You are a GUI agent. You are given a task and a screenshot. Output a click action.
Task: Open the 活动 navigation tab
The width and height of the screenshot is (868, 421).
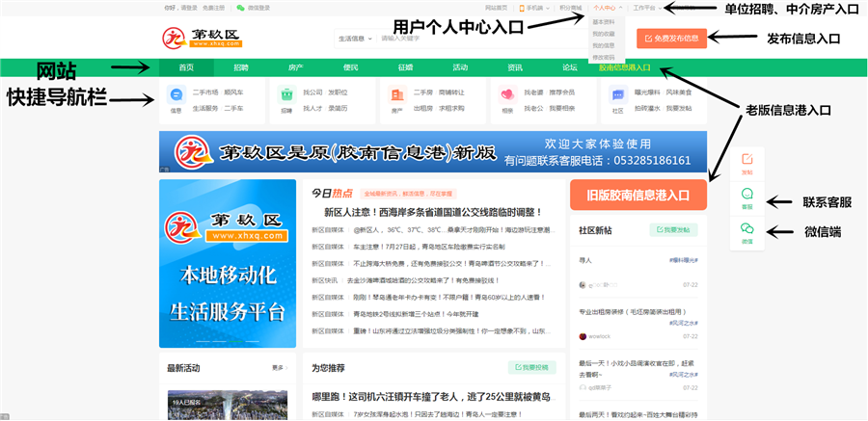[460, 67]
